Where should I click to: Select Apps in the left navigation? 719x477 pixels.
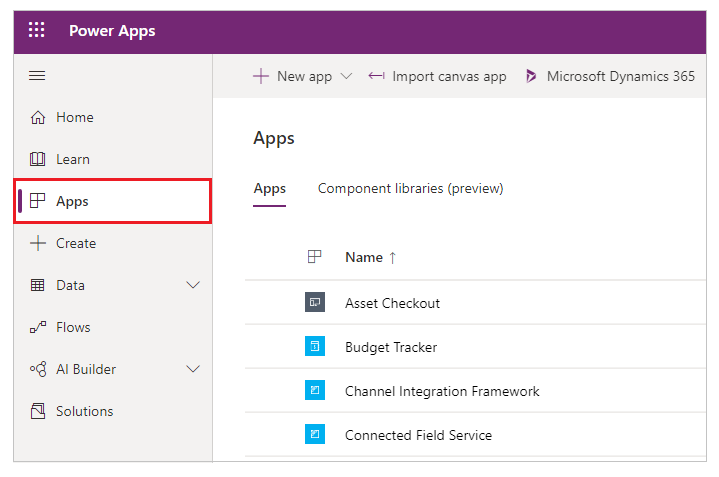pos(113,201)
